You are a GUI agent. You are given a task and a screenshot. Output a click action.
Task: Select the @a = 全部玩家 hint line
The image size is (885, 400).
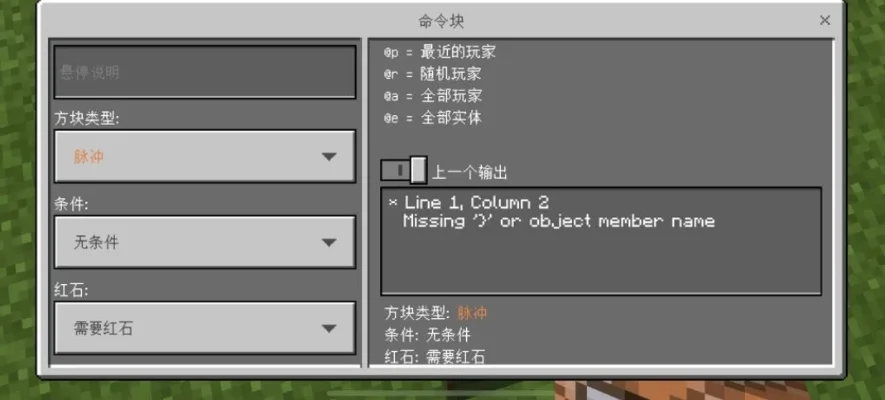pos(433,96)
